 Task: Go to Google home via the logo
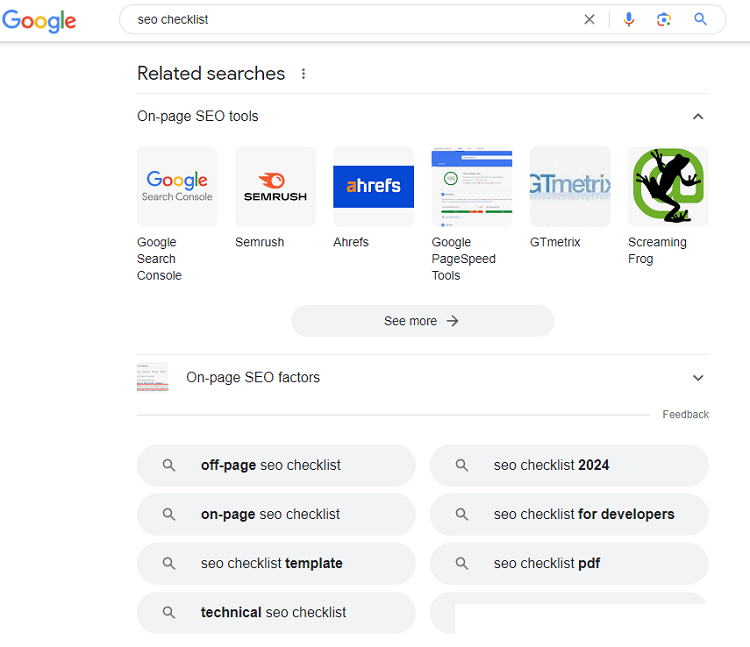coord(39,21)
